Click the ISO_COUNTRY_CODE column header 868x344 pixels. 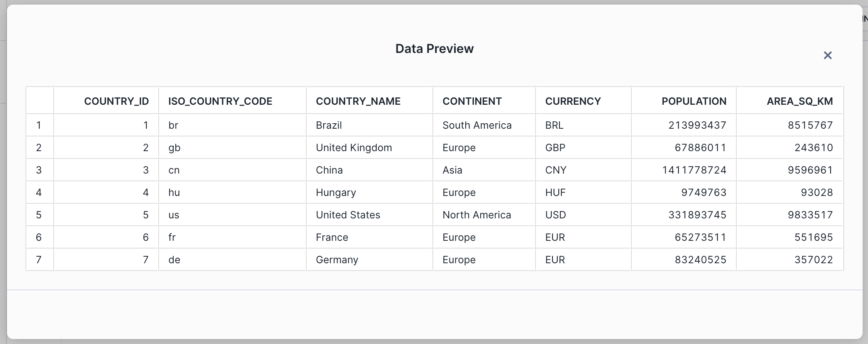[x=220, y=101]
